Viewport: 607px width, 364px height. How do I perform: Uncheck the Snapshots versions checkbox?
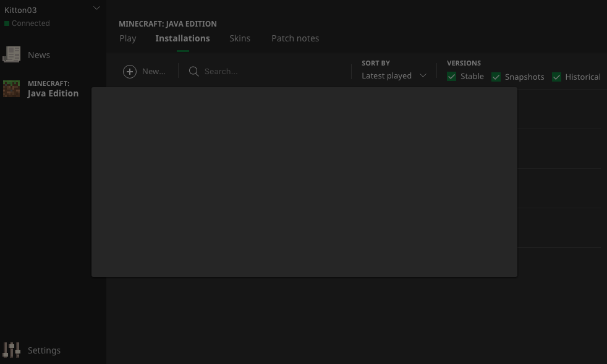pyautogui.click(x=496, y=77)
